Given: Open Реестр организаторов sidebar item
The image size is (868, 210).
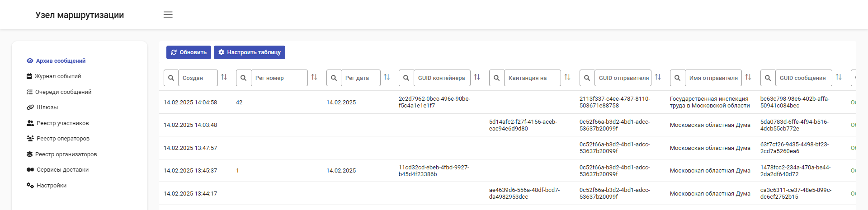Looking at the screenshot, I should tap(61, 154).
